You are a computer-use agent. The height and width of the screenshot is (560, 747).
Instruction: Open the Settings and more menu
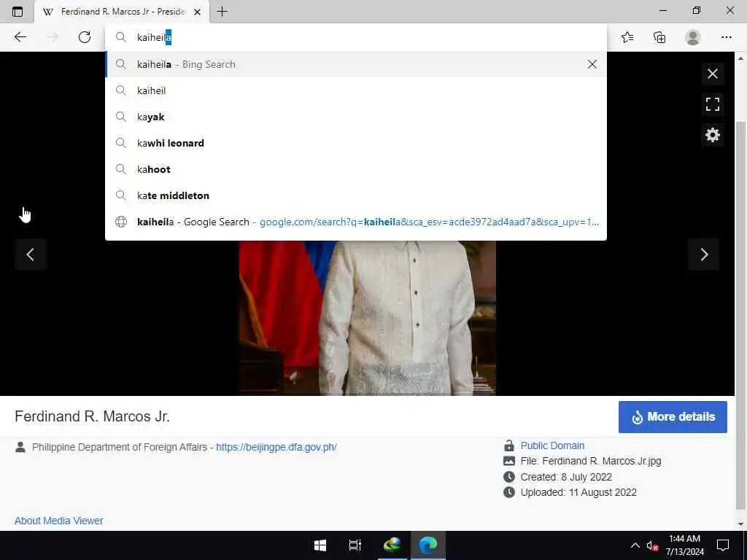[726, 37]
